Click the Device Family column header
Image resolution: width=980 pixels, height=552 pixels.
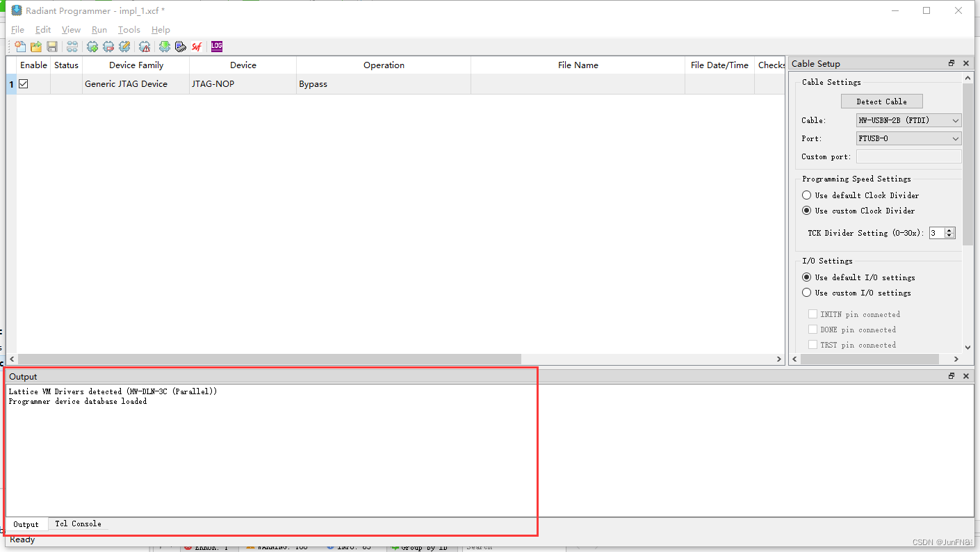pyautogui.click(x=136, y=65)
